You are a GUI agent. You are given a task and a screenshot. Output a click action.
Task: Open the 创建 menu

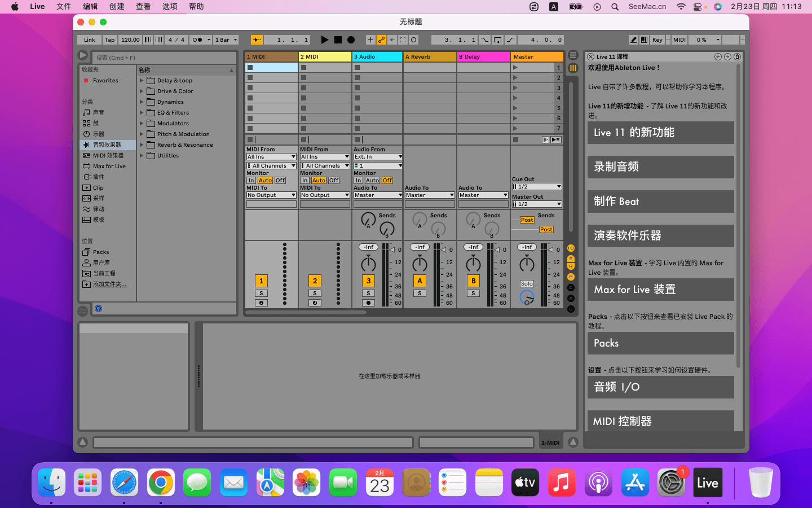(117, 7)
